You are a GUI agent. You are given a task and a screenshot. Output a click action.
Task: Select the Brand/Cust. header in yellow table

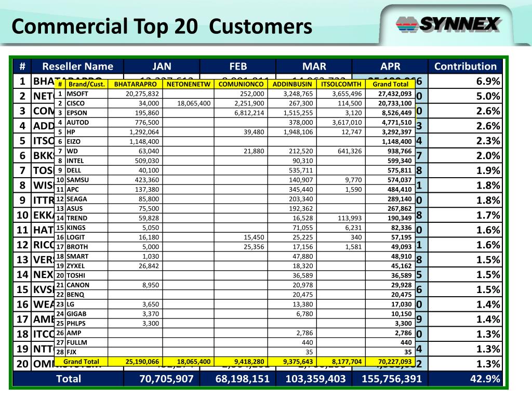[87, 84]
